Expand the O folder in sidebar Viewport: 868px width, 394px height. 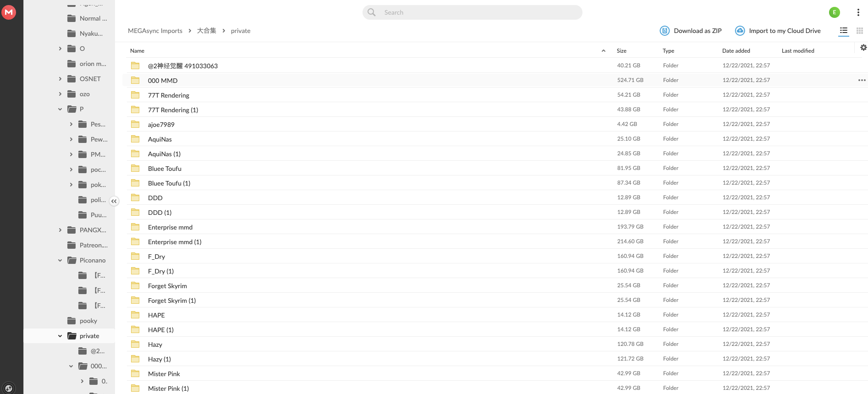(x=60, y=49)
